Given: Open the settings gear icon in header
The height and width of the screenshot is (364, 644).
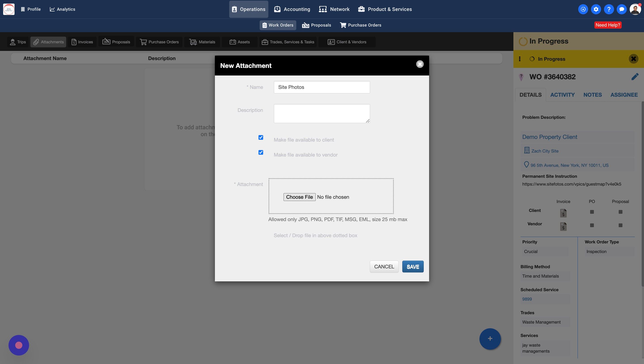Looking at the screenshot, I should (x=596, y=9).
